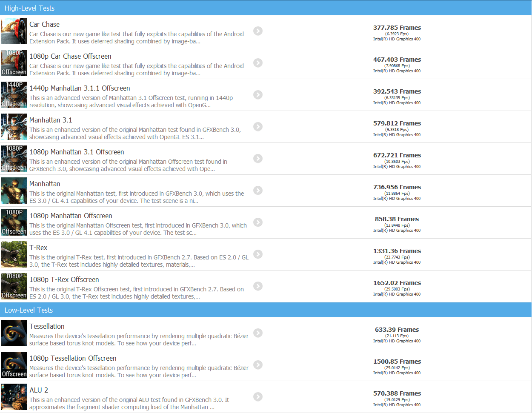Select the 1080p Car Chase Offscreen thumbnail
Screen dimensions: 532x413
pos(14,63)
